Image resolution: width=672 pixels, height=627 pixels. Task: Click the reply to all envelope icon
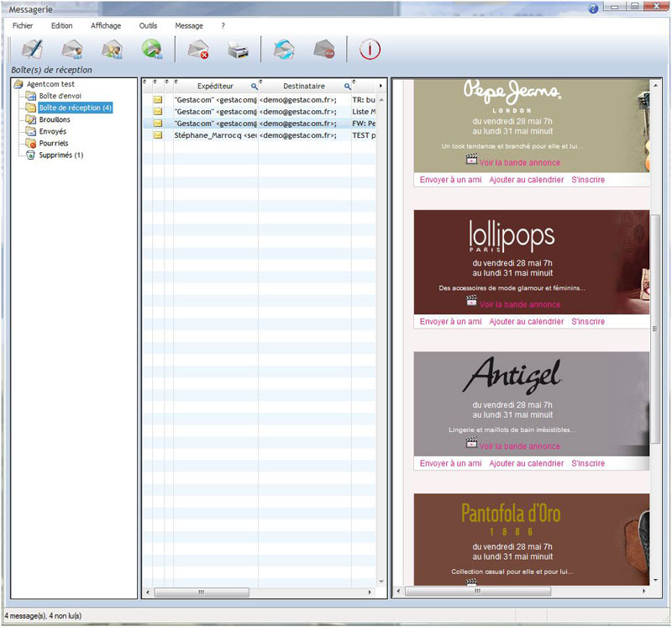(x=113, y=49)
